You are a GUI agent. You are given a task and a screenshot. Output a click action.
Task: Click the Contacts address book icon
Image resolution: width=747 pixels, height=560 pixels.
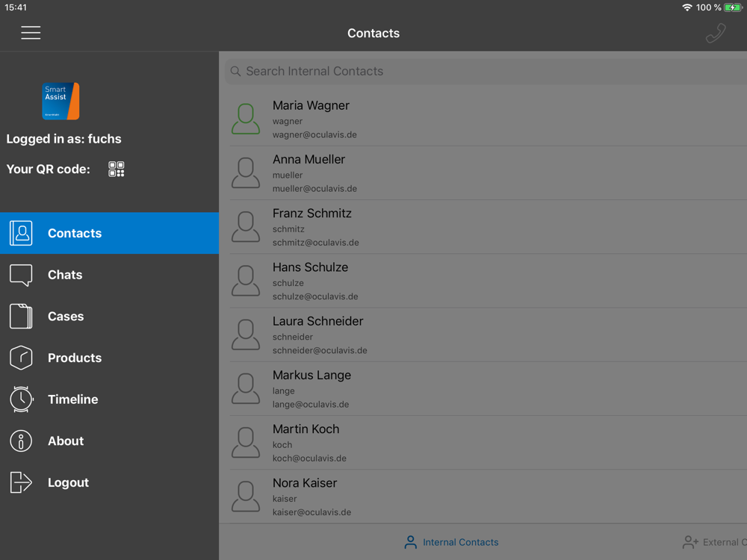click(21, 233)
